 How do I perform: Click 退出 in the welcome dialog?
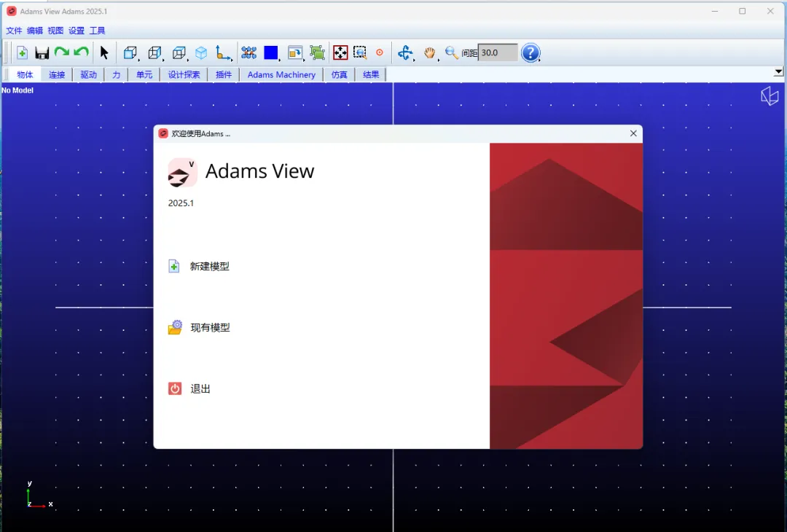pos(200,389)
